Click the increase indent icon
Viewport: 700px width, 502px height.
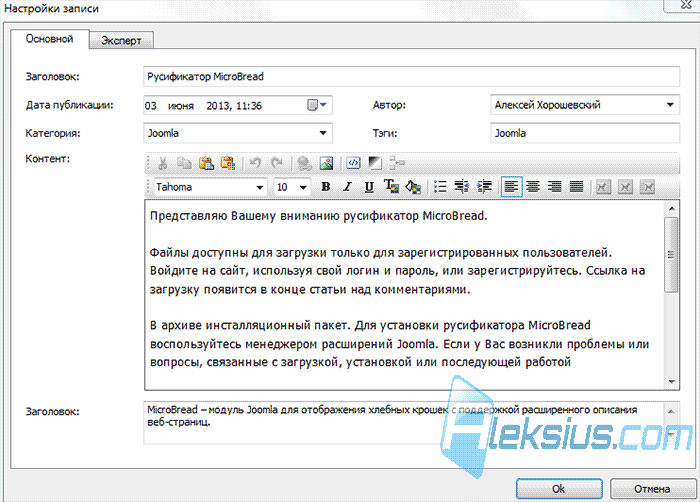(484, 187)
